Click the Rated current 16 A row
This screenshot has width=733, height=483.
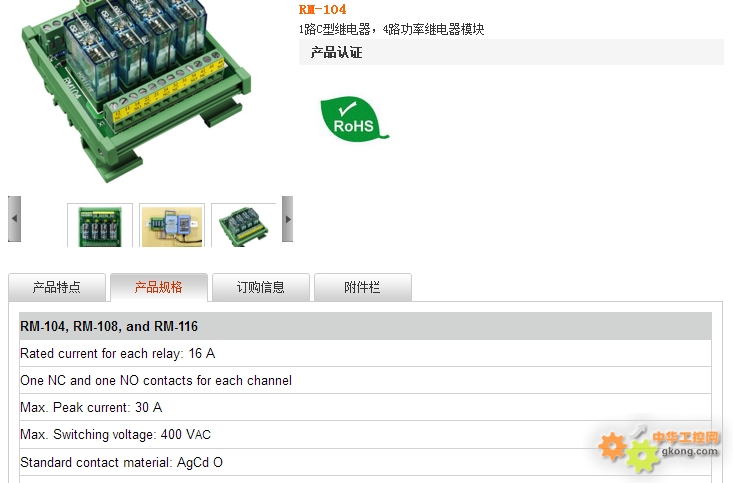365,353
